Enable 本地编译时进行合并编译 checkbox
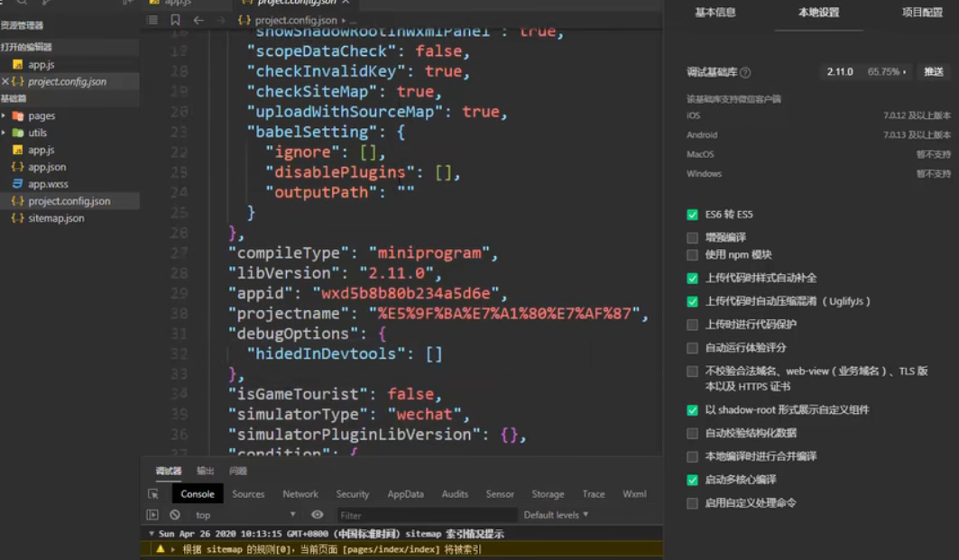The width and height of the screenshot is (959, 560). click(692, 456)
